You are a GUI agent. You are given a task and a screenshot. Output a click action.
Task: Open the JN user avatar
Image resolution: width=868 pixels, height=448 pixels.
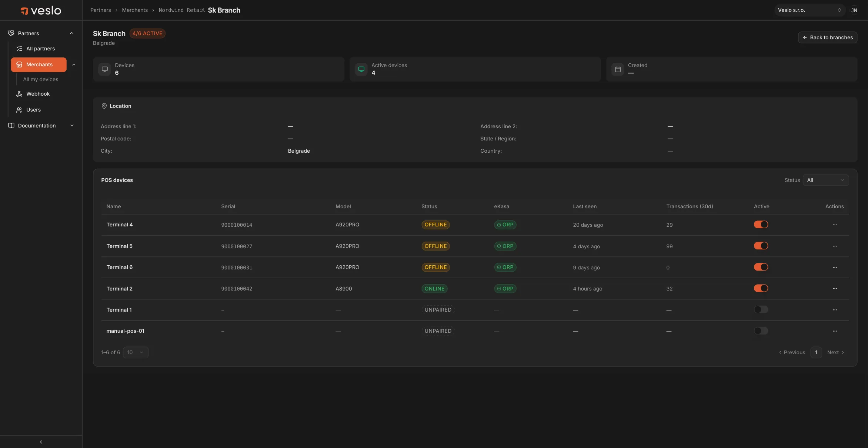[854, 10]
